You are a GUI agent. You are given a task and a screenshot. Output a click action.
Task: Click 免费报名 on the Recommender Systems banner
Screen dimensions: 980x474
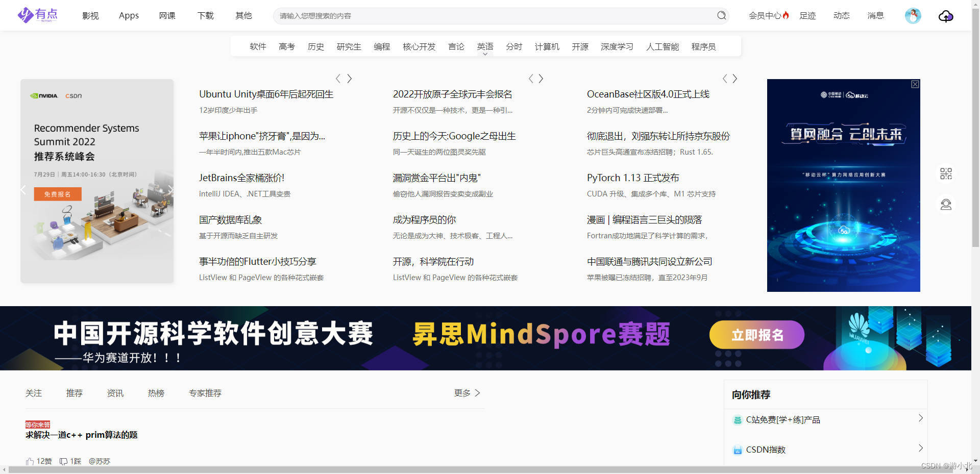(57, 194)
